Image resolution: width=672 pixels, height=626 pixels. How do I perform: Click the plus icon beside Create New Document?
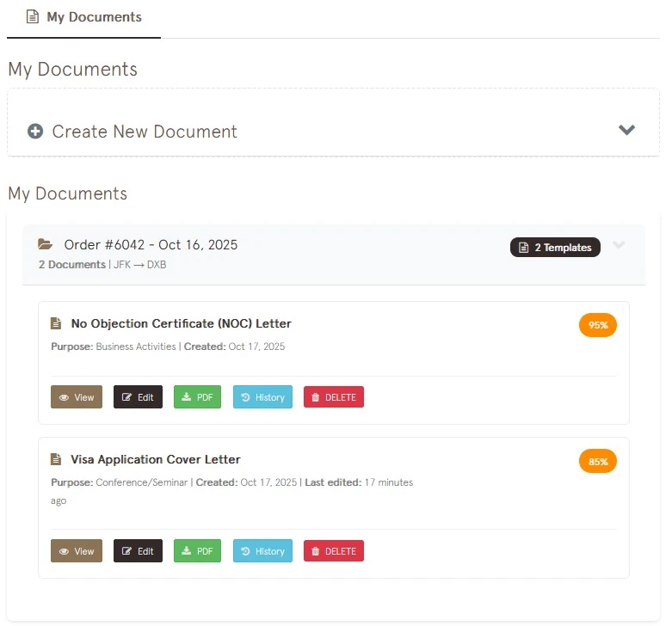tap(35, 132)
